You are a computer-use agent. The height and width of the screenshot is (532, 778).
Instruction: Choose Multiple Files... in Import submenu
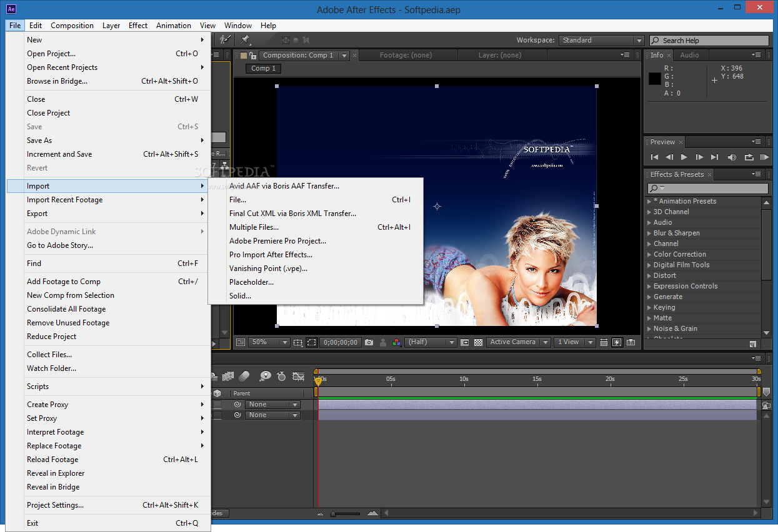click(316, 227)
